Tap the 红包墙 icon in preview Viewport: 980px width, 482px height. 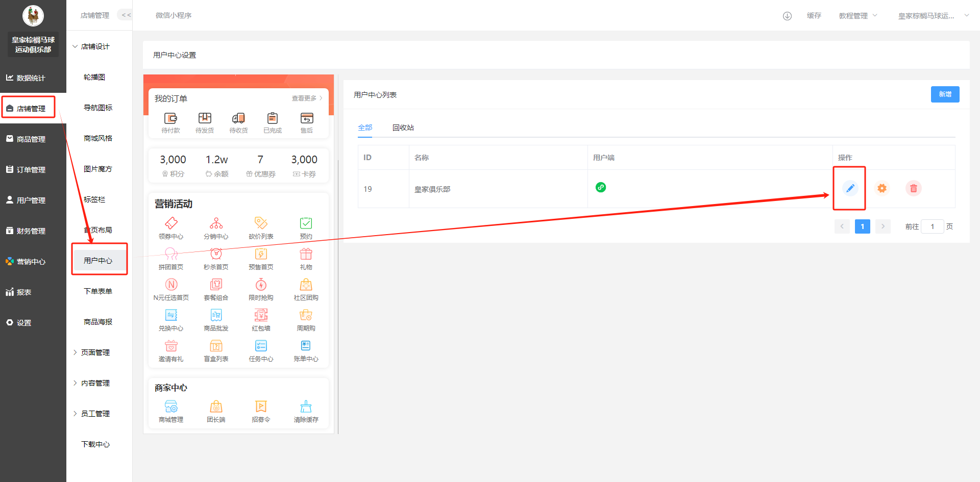click(x=261, y=315)
